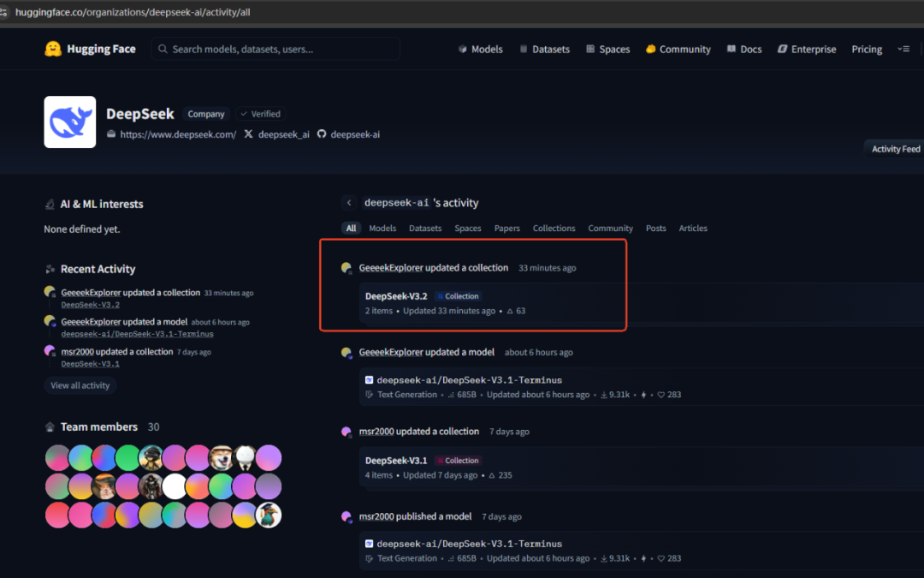Open Docs in the top navigation
The image size is (924, 578).
pos(743,50)
